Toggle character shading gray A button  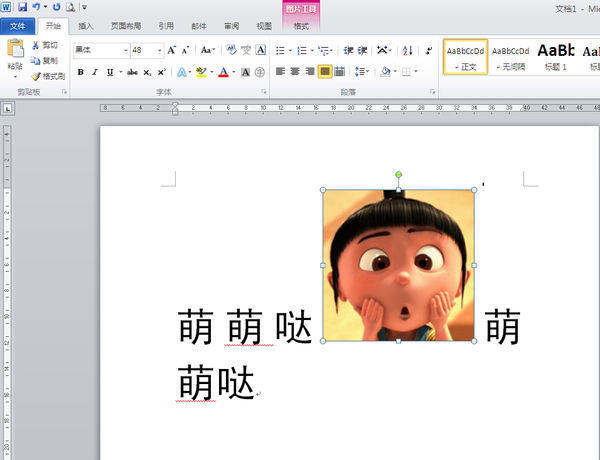[x=245, y=72]
